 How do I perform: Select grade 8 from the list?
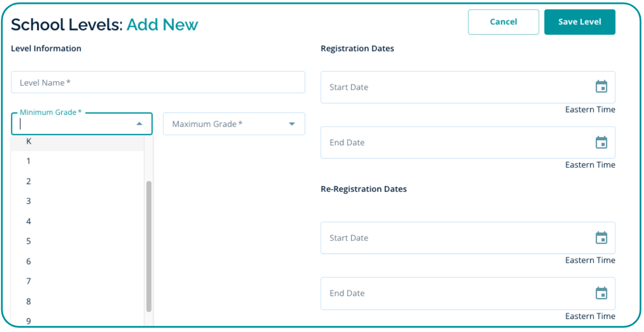tap(29, 301)
